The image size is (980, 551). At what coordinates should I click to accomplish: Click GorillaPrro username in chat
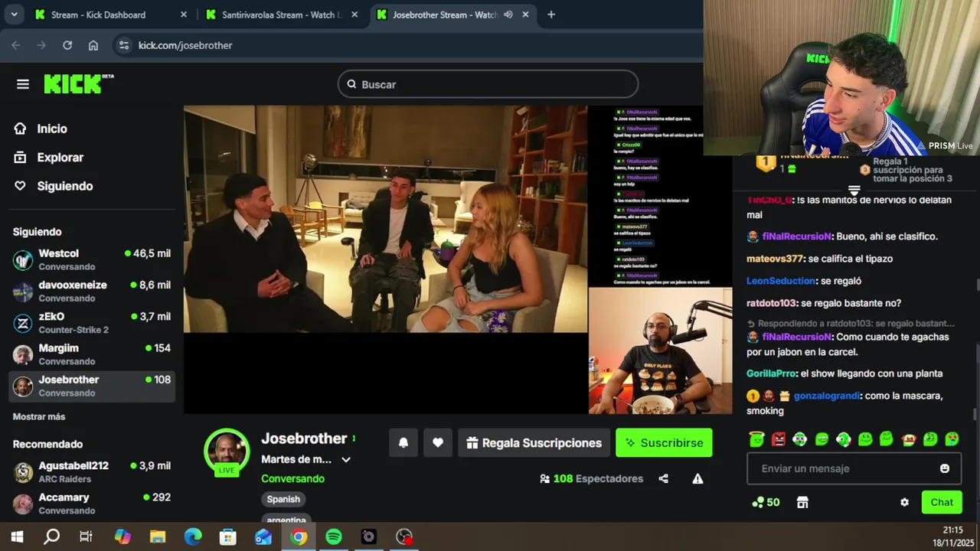[x=772, y=373]
